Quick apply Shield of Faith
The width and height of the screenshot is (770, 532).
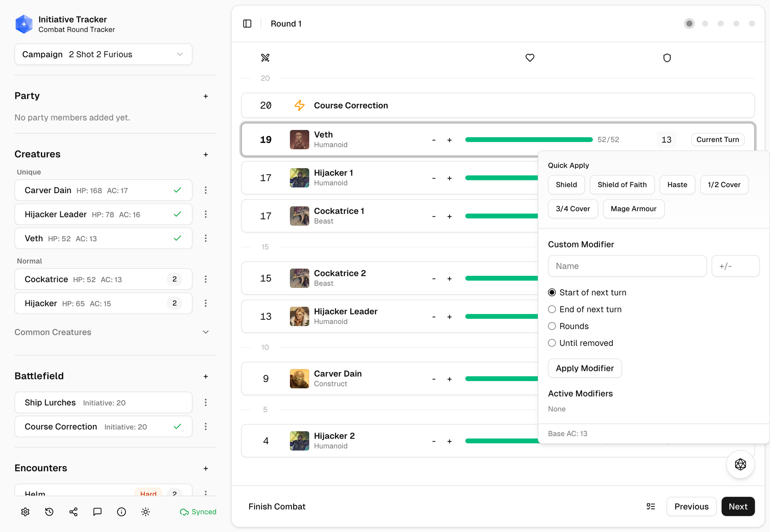[x=622, y=184]
